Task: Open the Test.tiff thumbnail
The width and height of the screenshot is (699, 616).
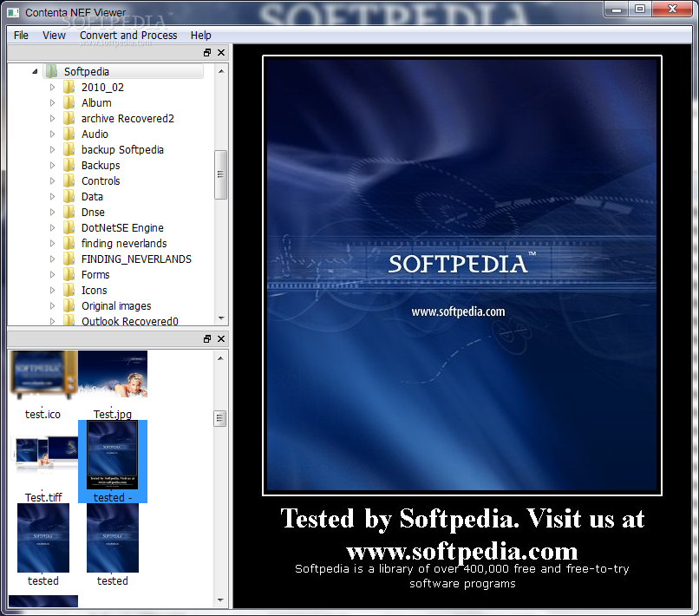Action: pos(44,453)
